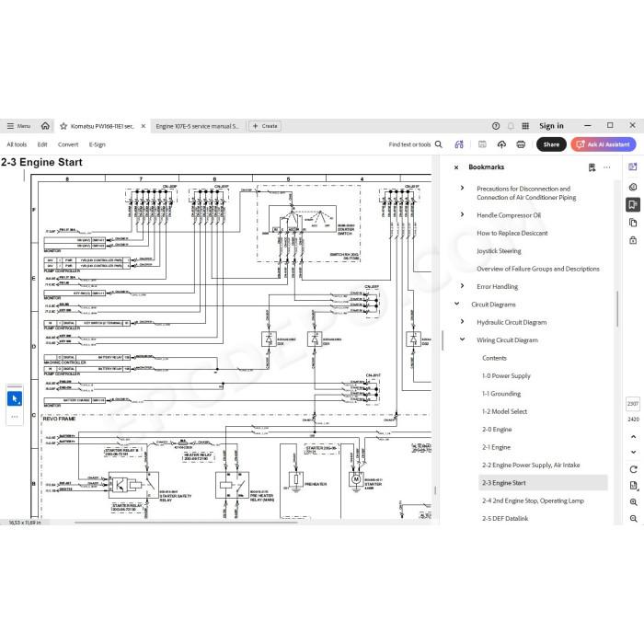This screenshot has width=644, height=644.
Task: Click Find text or tools search
Action: 415,144
